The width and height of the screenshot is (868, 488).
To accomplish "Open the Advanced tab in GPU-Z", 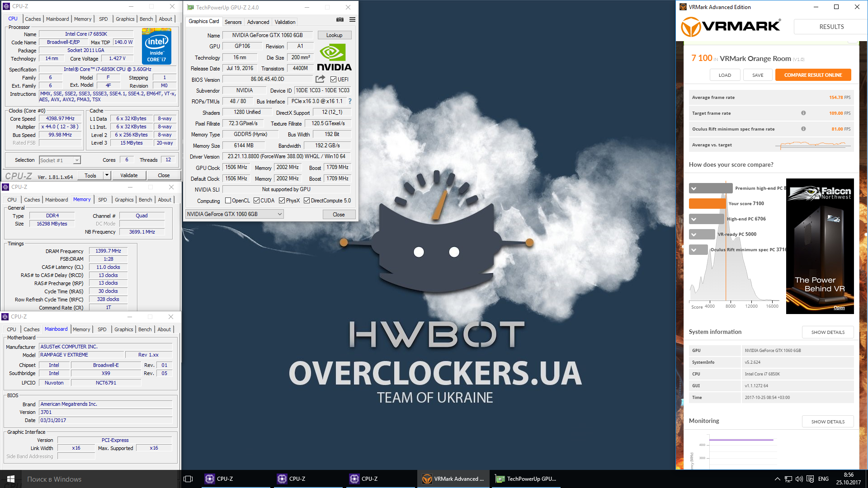I will tap(258, 22).
